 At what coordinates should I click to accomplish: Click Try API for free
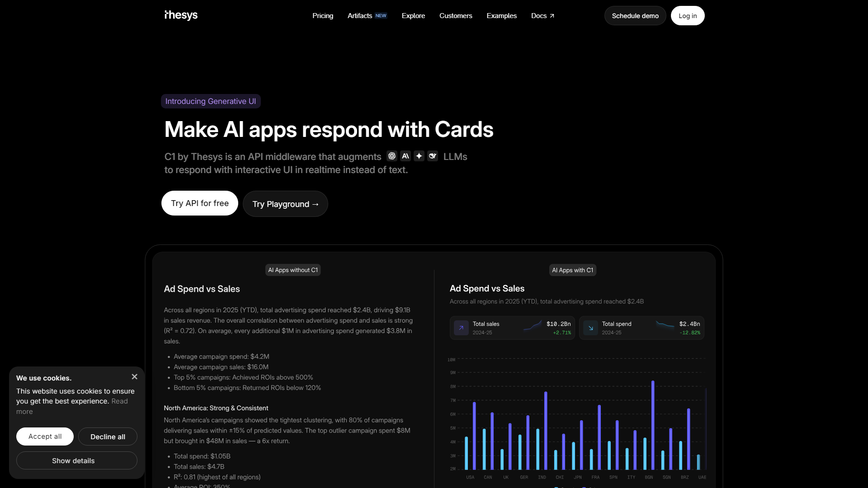pyautogui.click(x=200, y=203)
